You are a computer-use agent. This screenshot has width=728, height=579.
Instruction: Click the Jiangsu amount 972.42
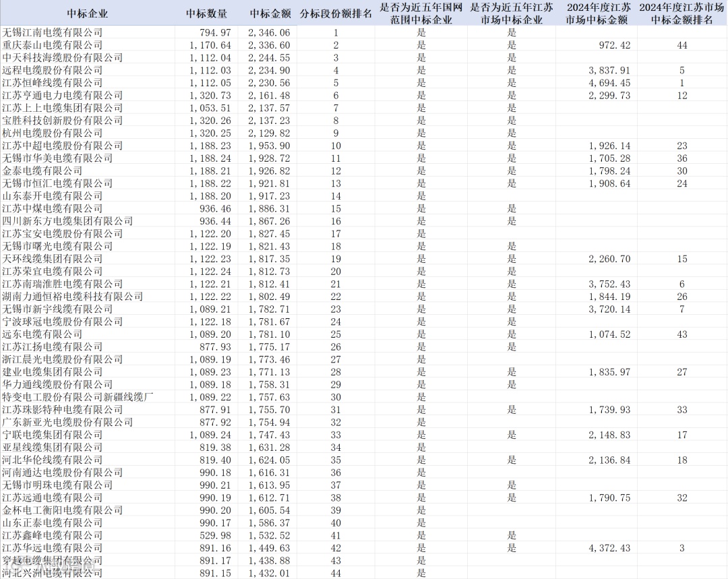(x=615, y=45)
